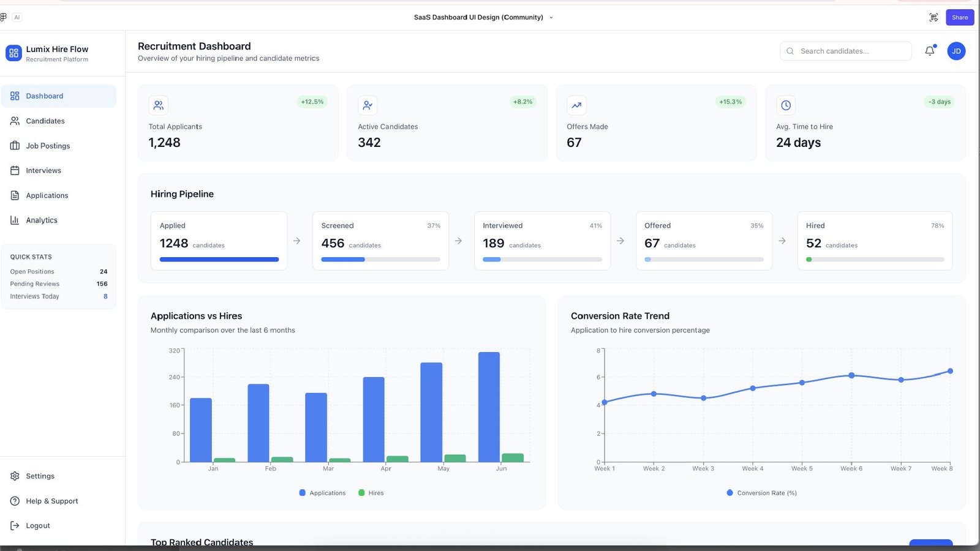Click the Active Candidates user-check icon
This screenshot has height=551, width=980.
click(367, 105)
